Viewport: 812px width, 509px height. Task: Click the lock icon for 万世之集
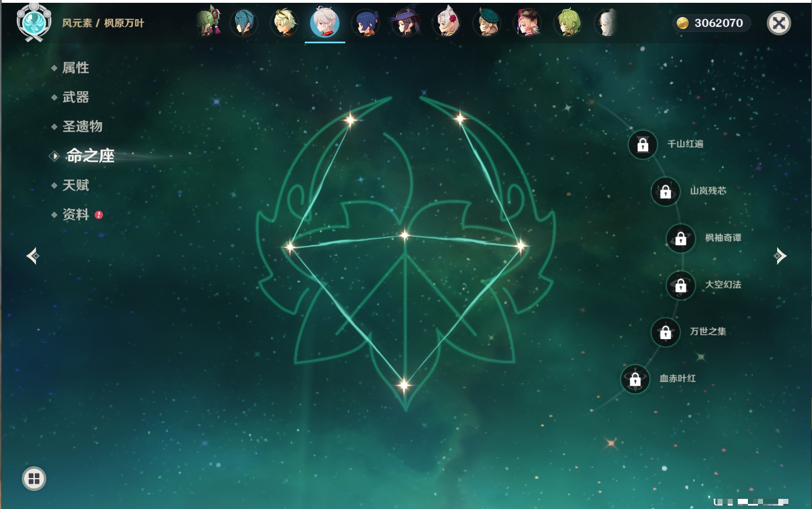(666, 332)
